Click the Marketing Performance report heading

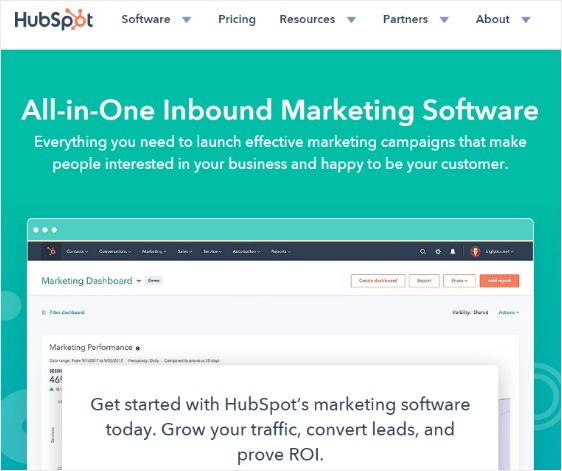[91, 347]
